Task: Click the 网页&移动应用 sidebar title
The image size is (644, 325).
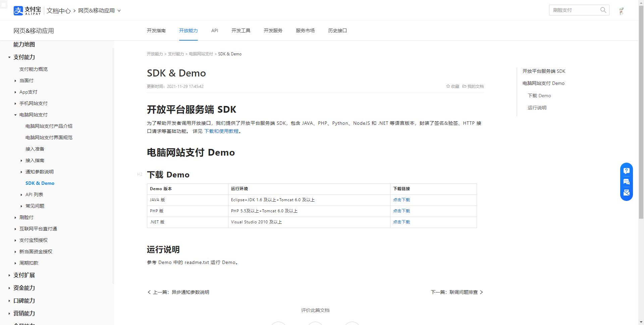Action: (34, 31)
